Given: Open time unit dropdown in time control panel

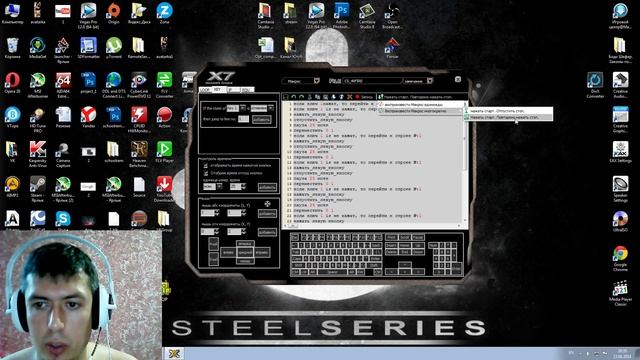Looking at the screenshot, I should click(x=219, y=187).
